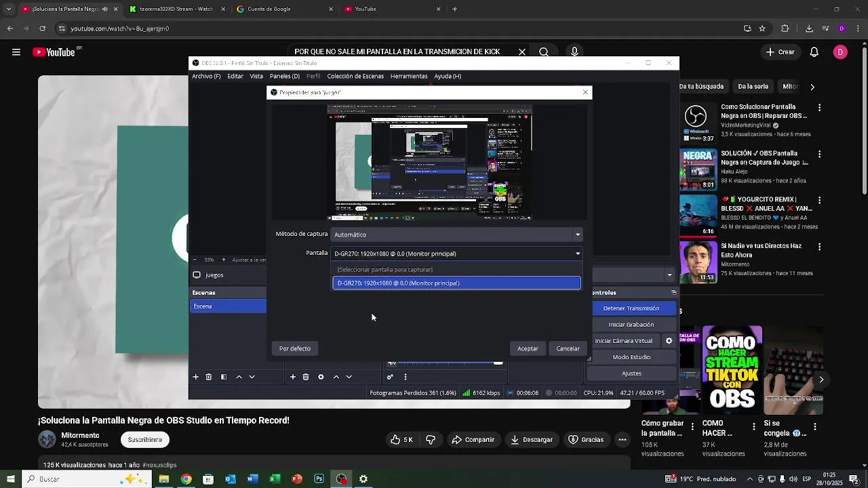This screenshot has width=868, height=488.
Task: Open scene filters icon in Escenas toolbar
Action: 224,377
